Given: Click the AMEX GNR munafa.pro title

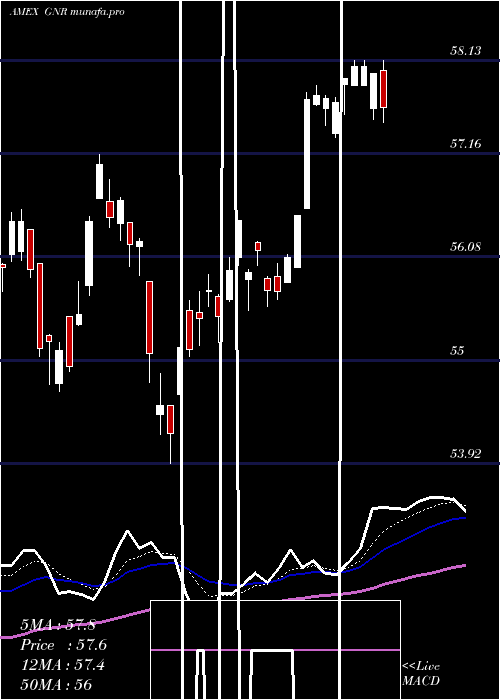Looking at the screenshot, I should 67,12.
